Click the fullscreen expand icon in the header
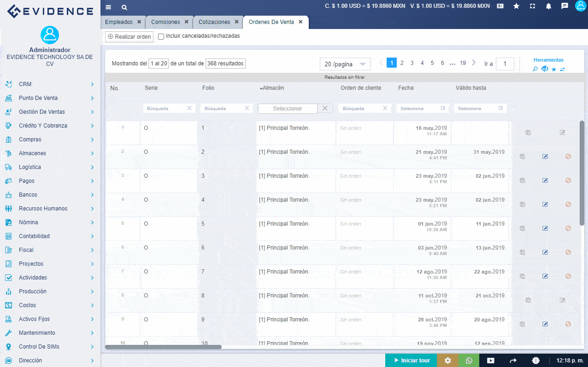Viewport: 588px width, 367px height. tap(532, 6)
